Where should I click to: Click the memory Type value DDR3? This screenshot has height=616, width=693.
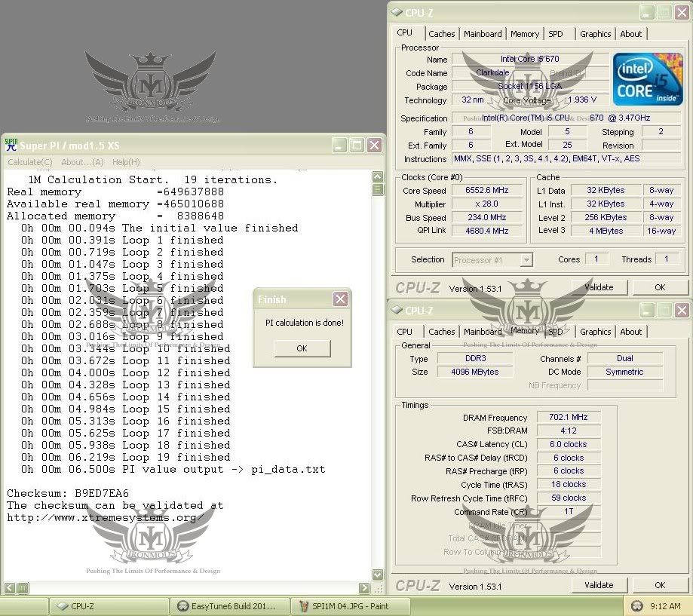pyautogui.click(x=476, y=358)
